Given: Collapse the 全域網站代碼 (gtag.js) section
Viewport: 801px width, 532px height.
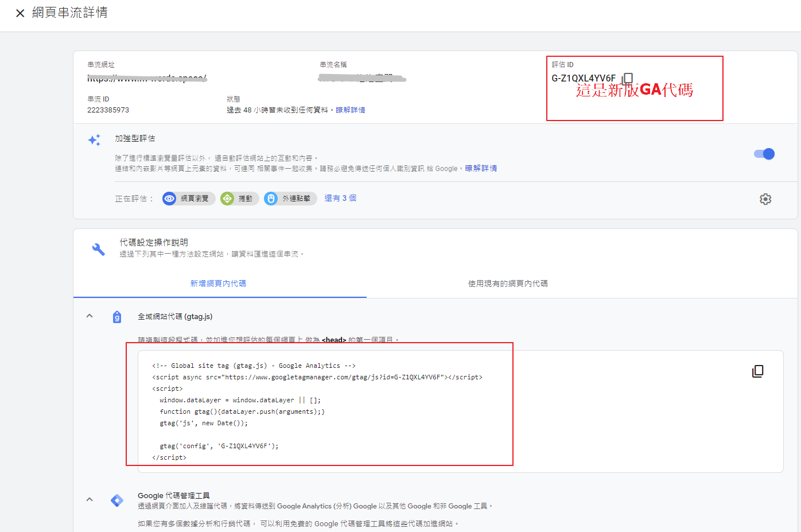Looking at the screenshot, I should coord(90,316).
